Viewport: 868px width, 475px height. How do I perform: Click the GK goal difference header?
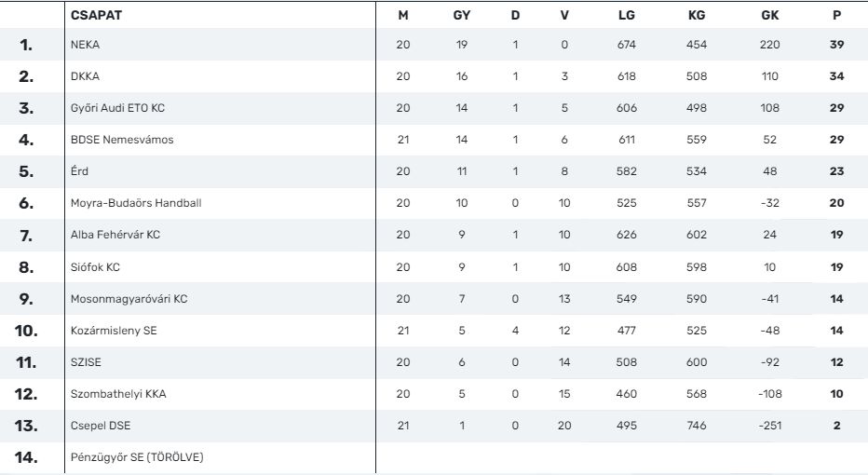click(769, 16)
